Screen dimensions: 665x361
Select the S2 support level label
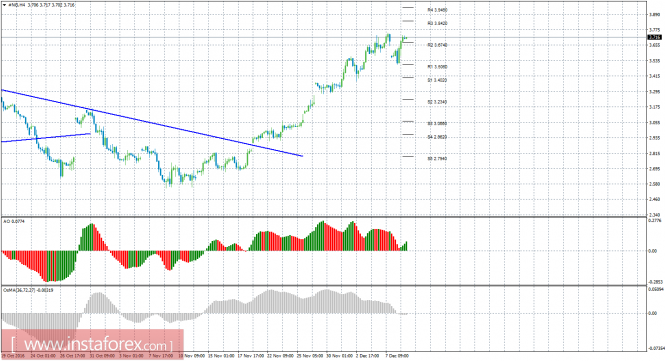point(437,102)
